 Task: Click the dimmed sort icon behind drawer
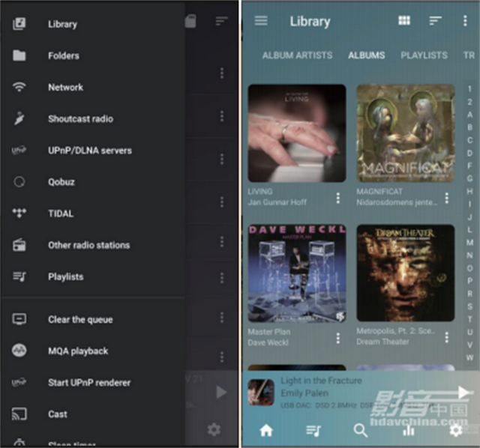[222, 21]
